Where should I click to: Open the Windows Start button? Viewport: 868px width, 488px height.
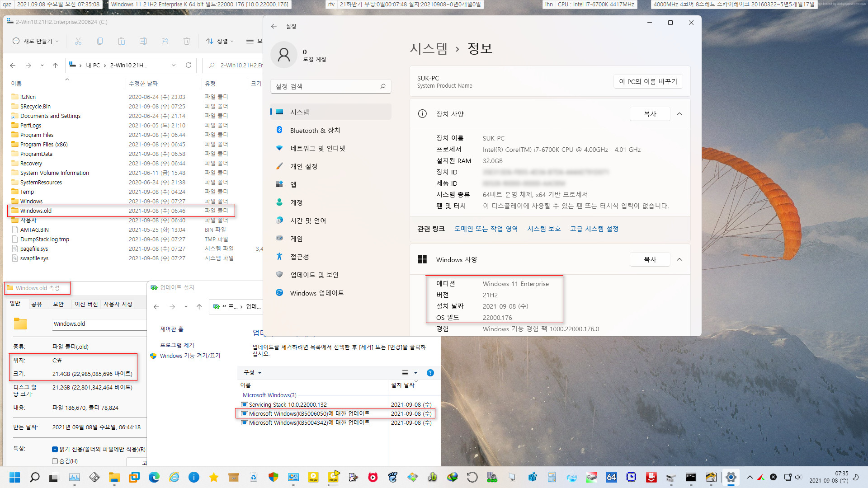click(14, 477)
